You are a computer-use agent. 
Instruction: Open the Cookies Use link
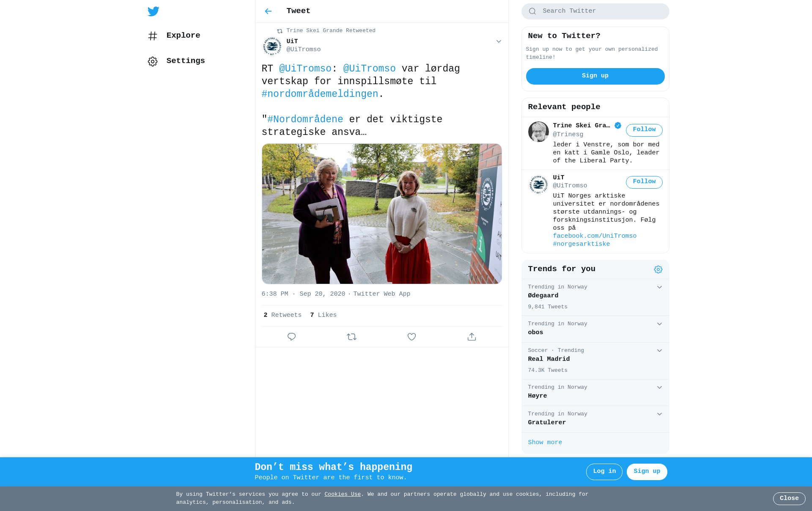(343, 495)
